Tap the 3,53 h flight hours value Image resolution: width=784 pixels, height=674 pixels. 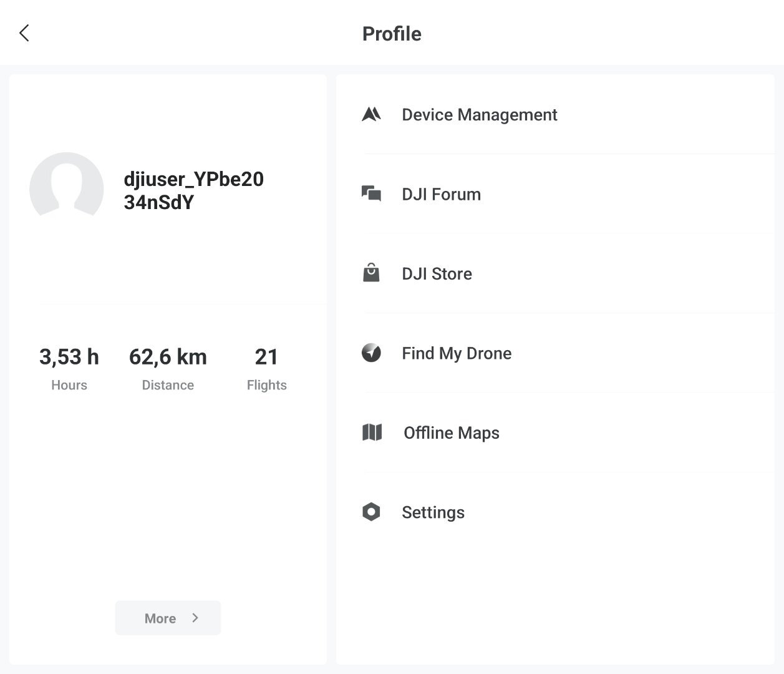coord(69,357)
